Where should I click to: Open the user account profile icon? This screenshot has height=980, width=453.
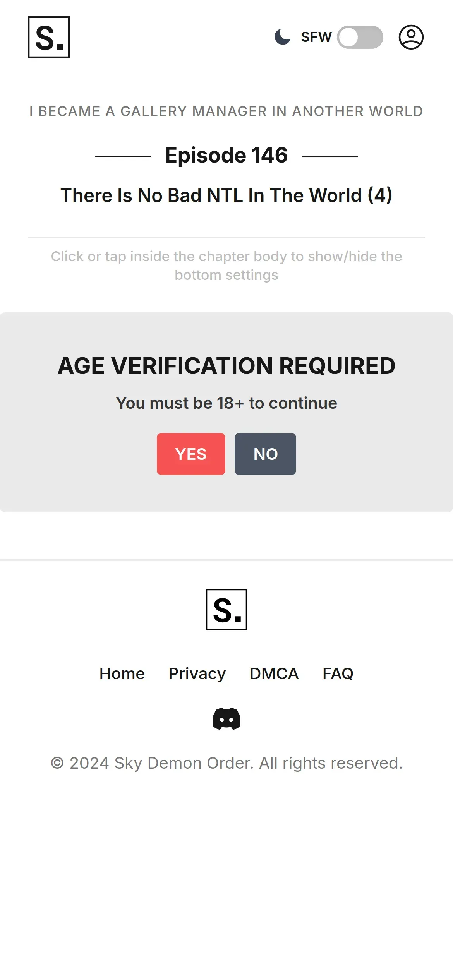411,37
